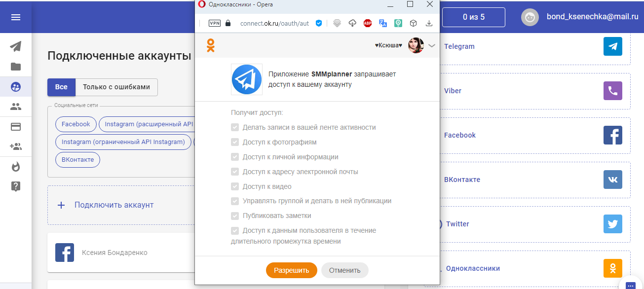
Task: Open Opera downloads arrow icon
Action: tap(429, 23)
